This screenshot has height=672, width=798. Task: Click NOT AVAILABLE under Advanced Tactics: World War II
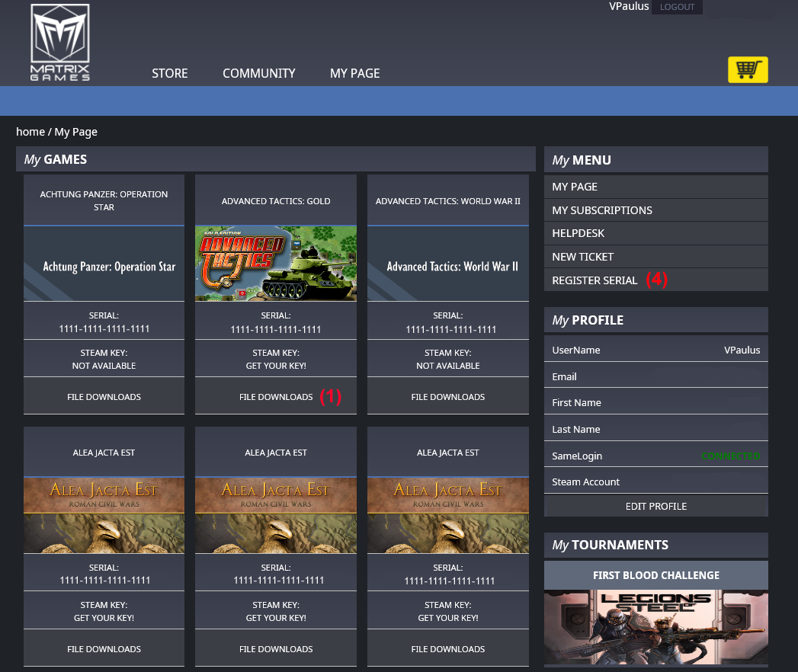(x=448, y=366)
